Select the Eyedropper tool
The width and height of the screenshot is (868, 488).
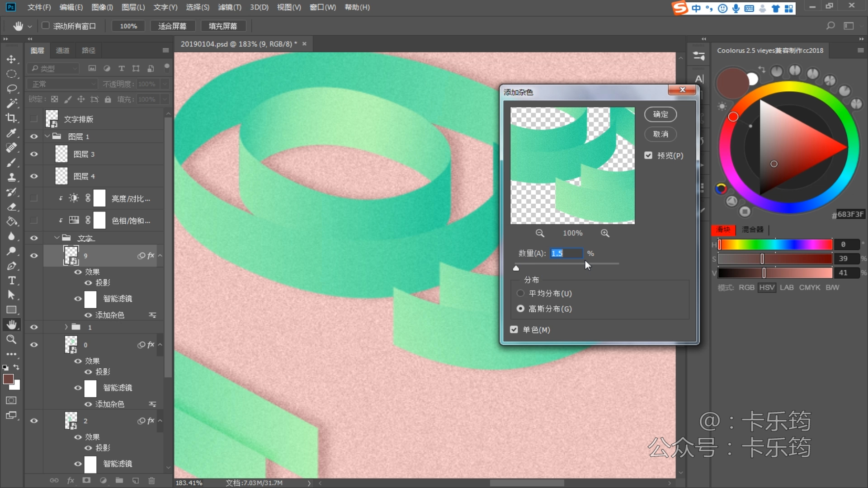click(11, 133)
